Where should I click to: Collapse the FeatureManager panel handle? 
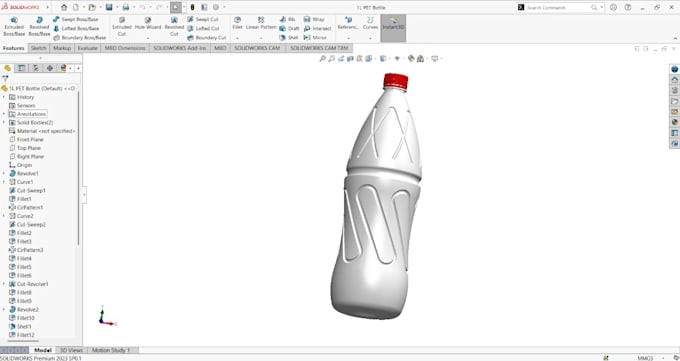84,195
